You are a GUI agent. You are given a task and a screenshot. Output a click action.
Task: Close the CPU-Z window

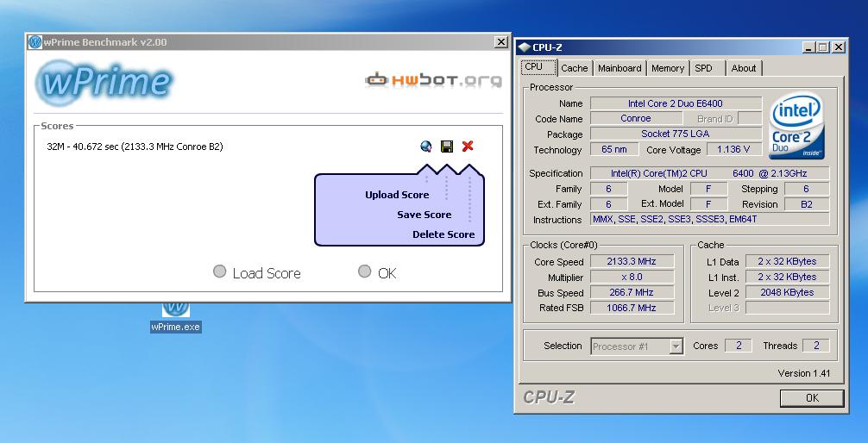point(839,47)
